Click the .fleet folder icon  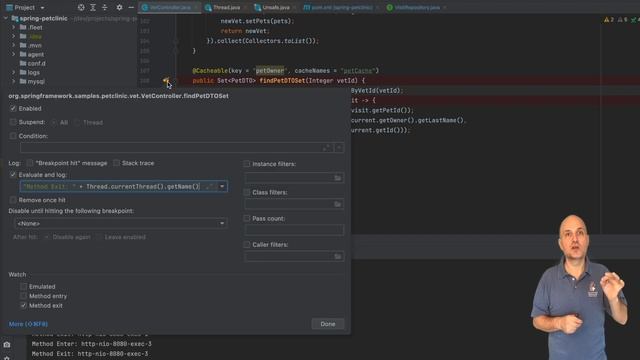coord(23,27)
